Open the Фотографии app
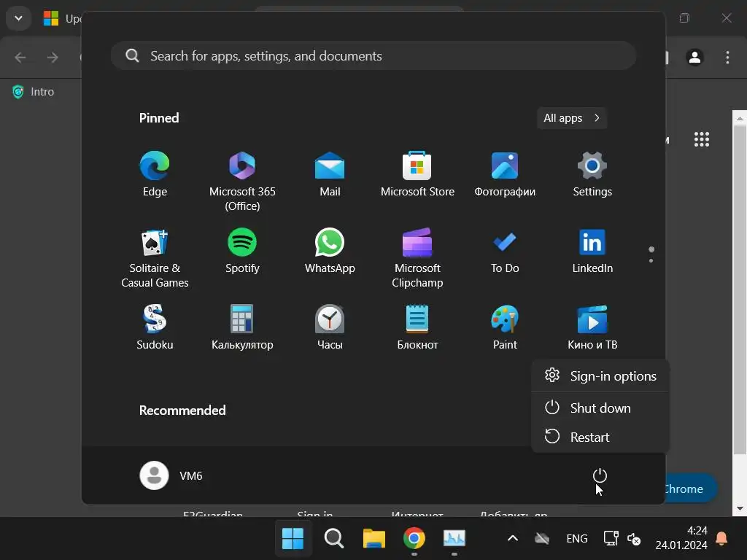 505,174
